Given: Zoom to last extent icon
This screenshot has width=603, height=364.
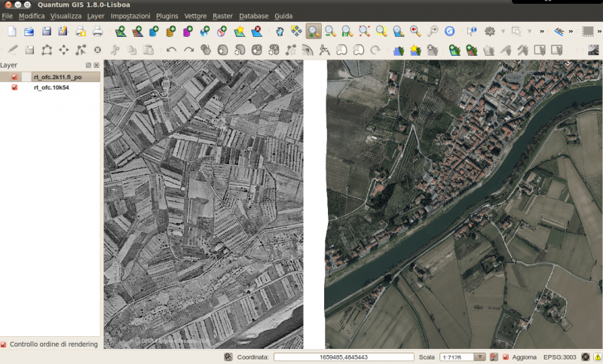Looking at the screenshot, I should (415, 31).
